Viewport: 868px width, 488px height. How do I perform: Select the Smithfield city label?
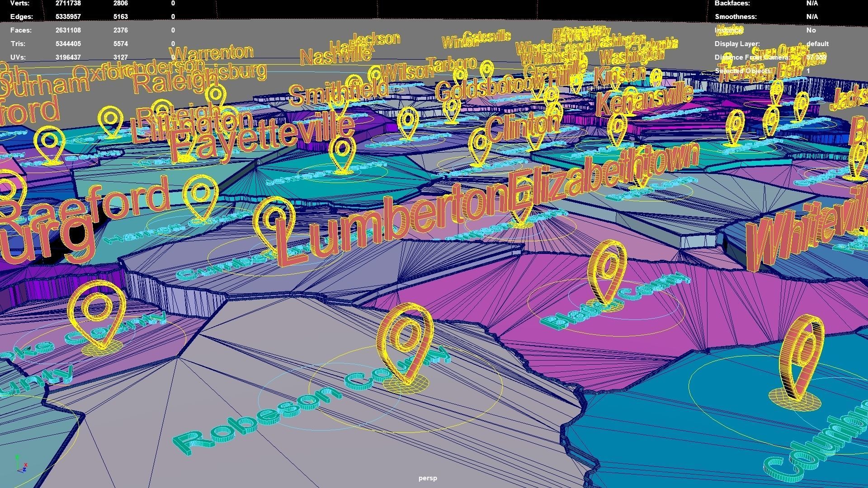[x=338, y=91]
